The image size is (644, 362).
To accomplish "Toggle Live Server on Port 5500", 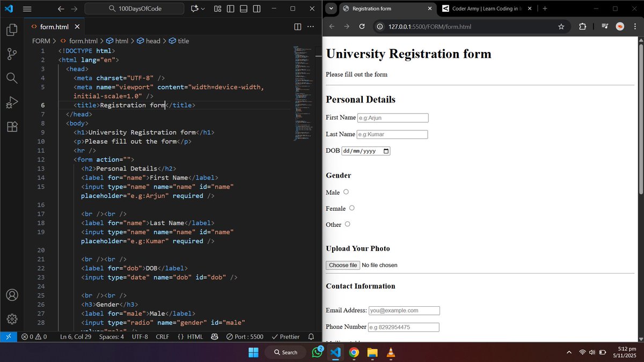I will (x=245, y=337).
